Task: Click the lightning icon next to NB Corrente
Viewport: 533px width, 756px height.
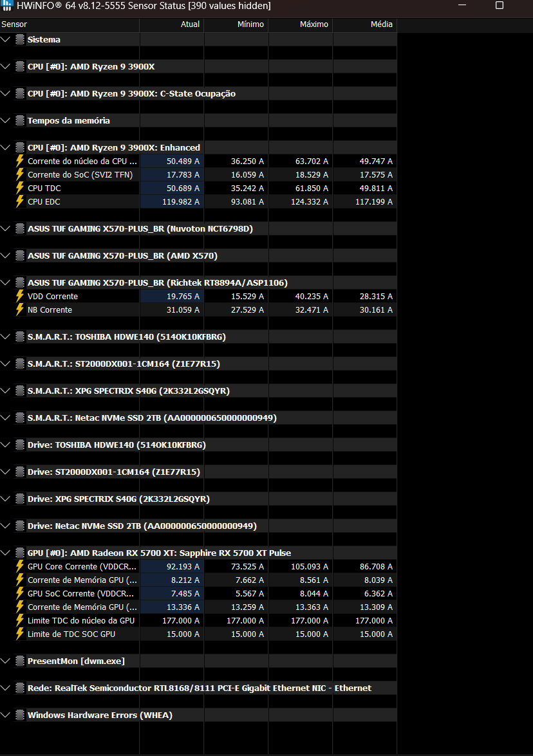Action: (20, 309)
